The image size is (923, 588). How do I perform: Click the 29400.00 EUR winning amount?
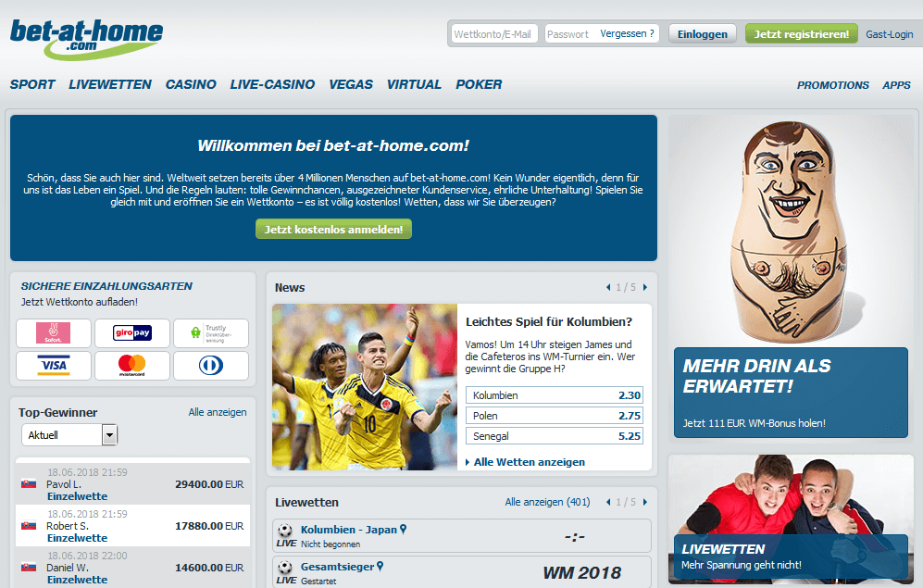click(209, 484)
